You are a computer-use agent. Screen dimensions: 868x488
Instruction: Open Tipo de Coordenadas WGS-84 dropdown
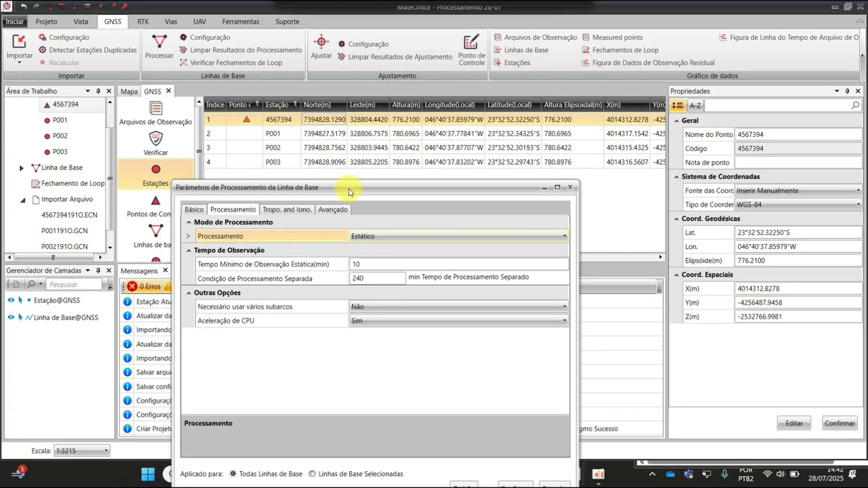tap(858, 205)
